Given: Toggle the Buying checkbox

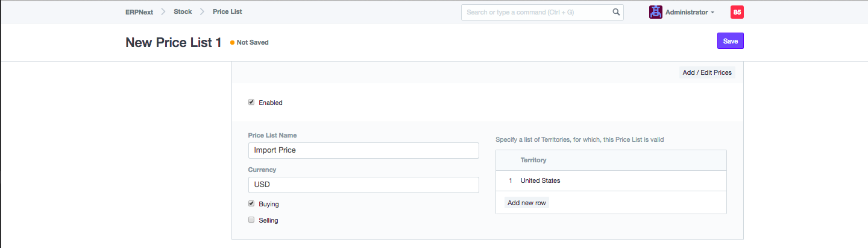Looking at the screenshot, I should [x=251, y=203].
